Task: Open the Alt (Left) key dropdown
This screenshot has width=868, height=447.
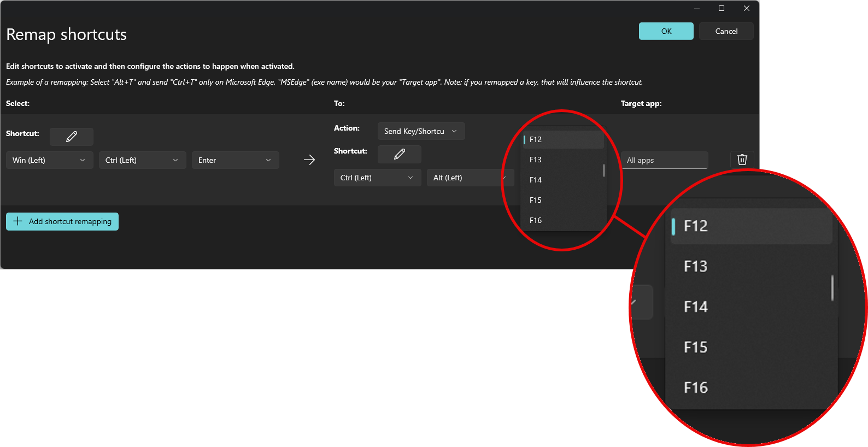Action: click(471, 178)
